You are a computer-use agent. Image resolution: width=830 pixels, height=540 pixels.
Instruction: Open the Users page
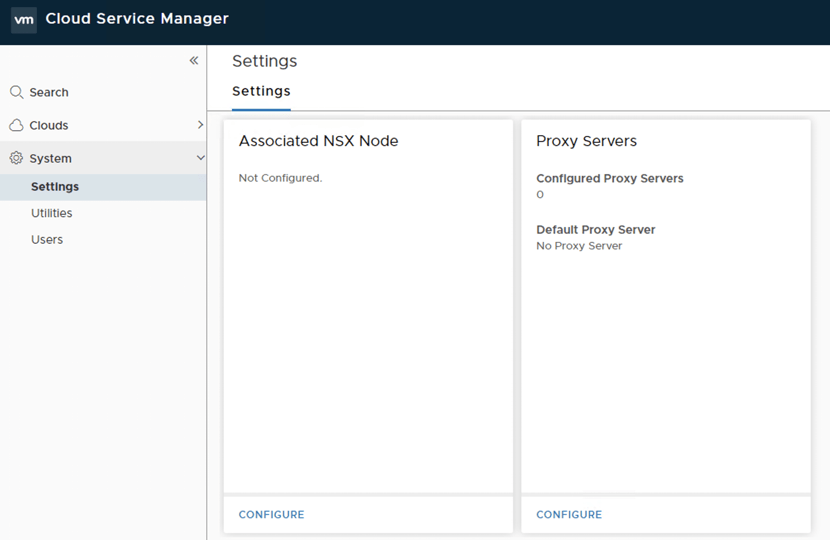coord(47,240)
